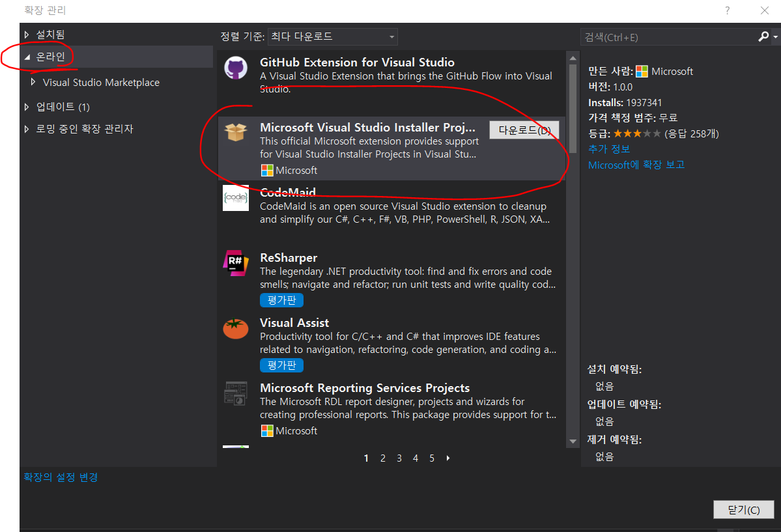Expand the 설치됨 tree node

[27, 35]
